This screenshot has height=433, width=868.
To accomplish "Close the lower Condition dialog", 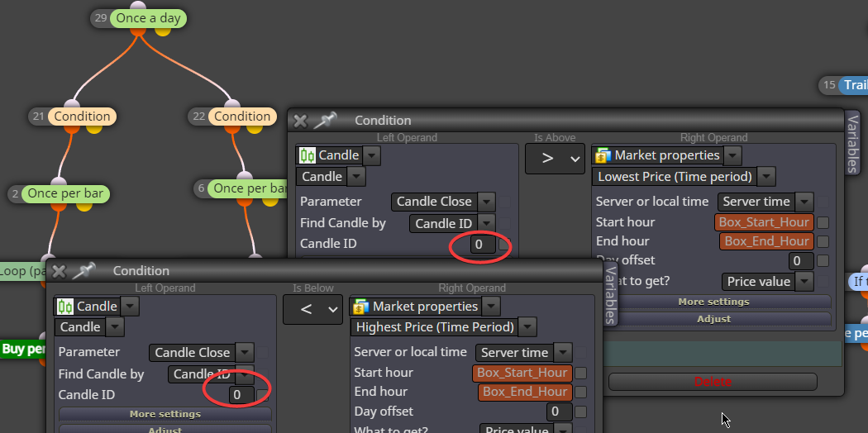I will (x=59, y=271).
